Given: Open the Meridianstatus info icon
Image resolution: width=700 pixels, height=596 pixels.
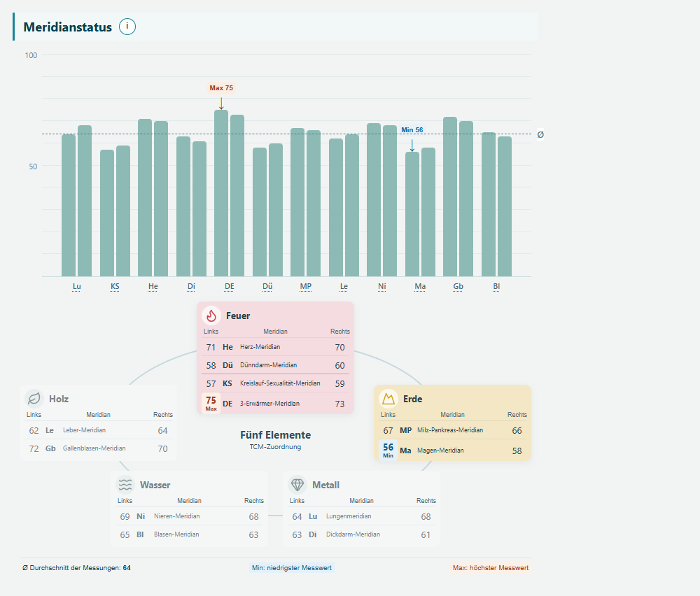Looking at the screenshot, I should (127, 27).
